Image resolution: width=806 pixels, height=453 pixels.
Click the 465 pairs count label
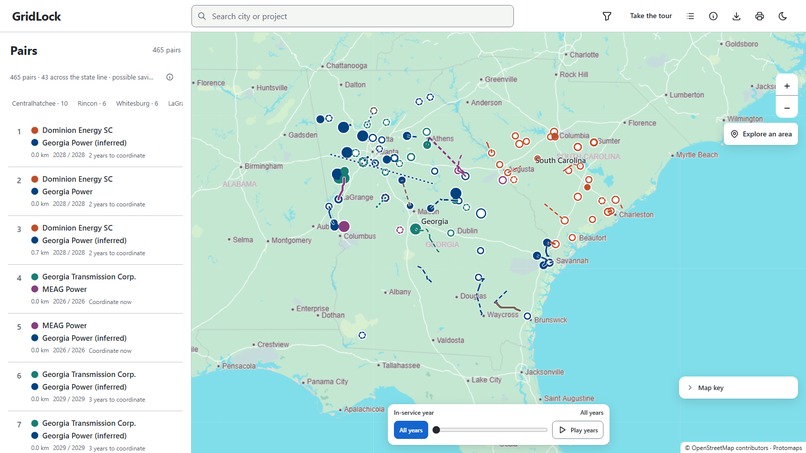(x=167, y=50)
